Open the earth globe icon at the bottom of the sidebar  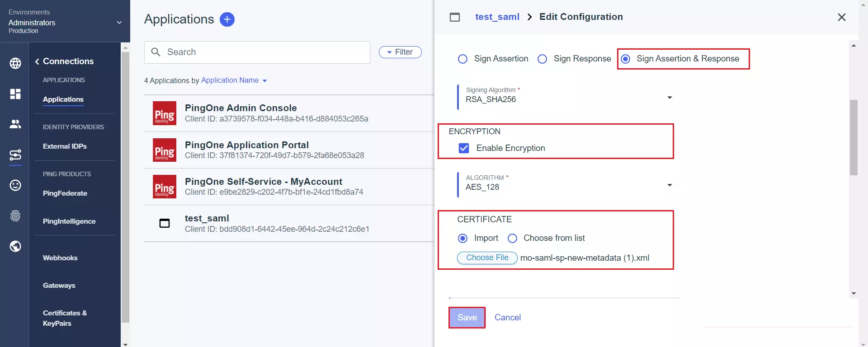click(15, 246)
